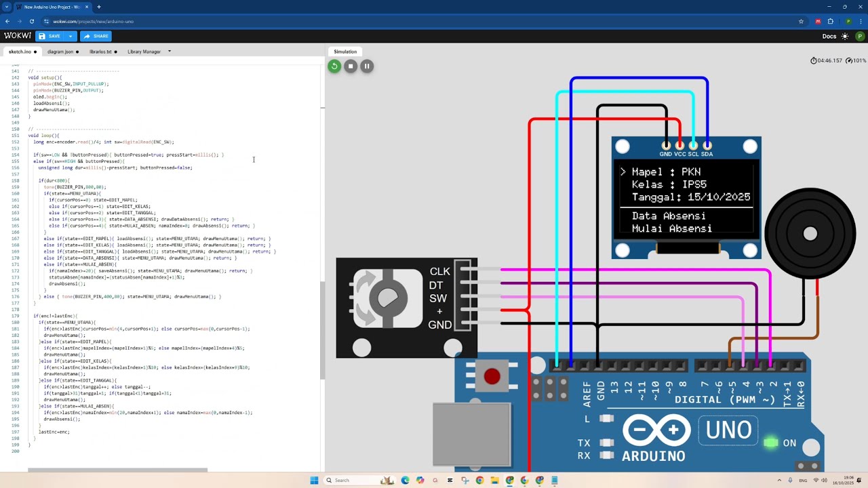Show hidden system tray icons
Screen dimensions: 868x488
(x=779, y=481)
